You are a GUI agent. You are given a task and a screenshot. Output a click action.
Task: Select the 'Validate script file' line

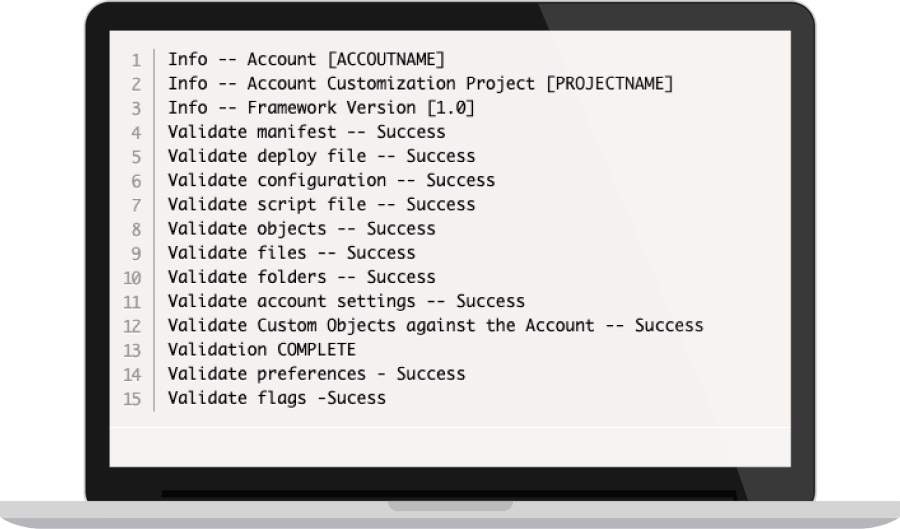coord(321,204)
